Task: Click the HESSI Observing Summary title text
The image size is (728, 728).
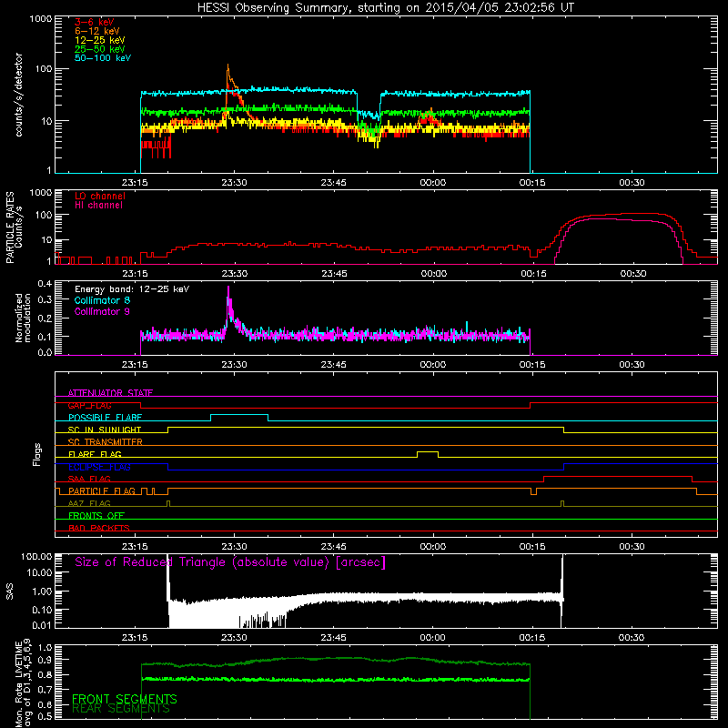Action: tap(386, 8)
